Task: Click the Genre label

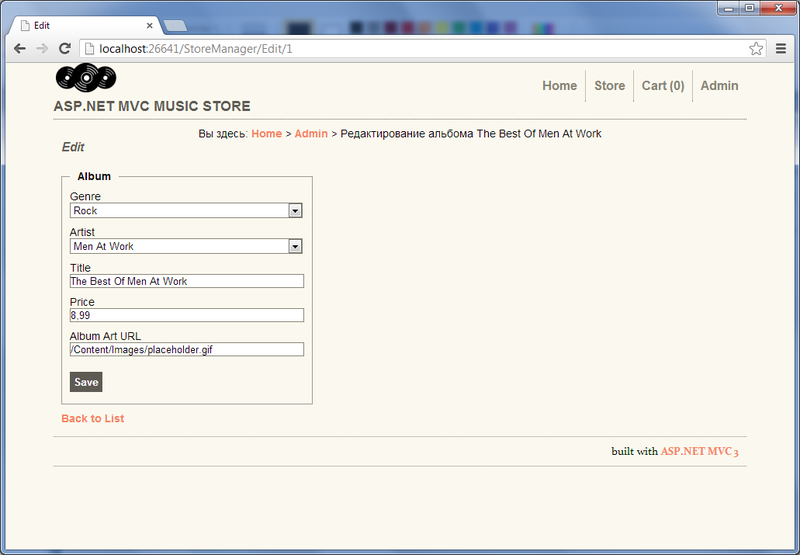Action: (85, 196)
